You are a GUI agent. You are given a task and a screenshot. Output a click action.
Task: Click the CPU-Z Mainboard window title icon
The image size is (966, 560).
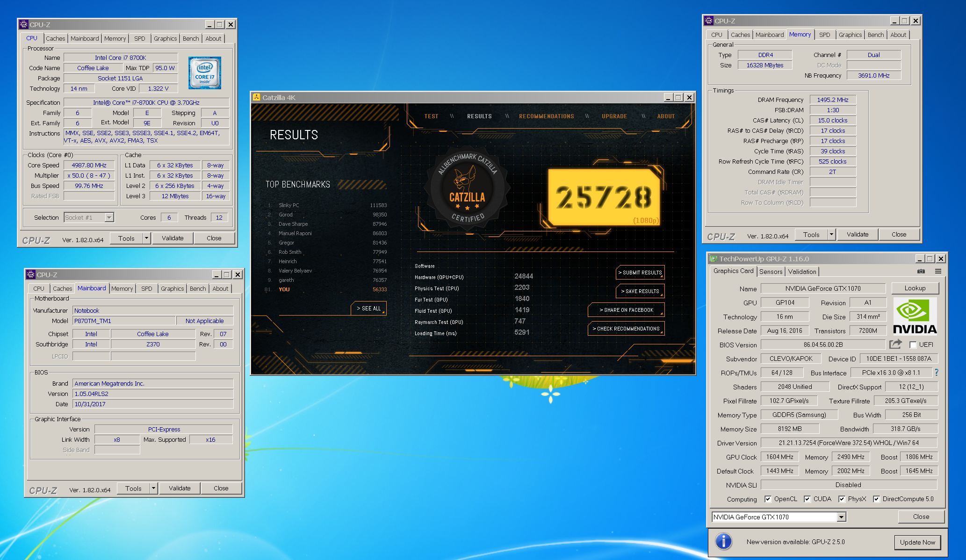[31, 274]
